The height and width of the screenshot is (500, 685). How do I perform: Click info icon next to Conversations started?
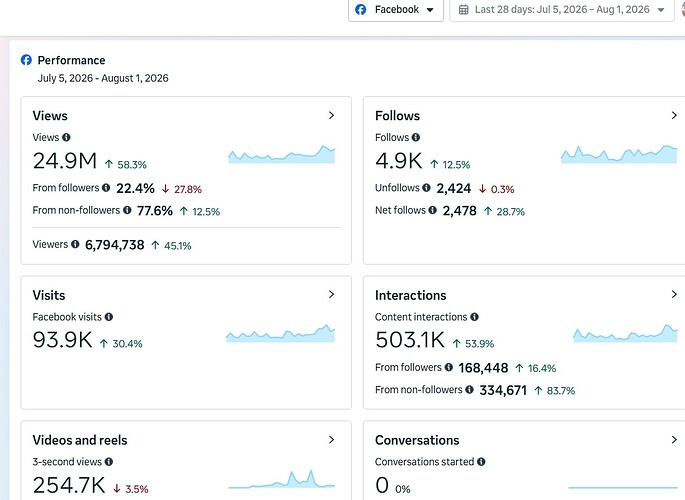tap(481, 462)
